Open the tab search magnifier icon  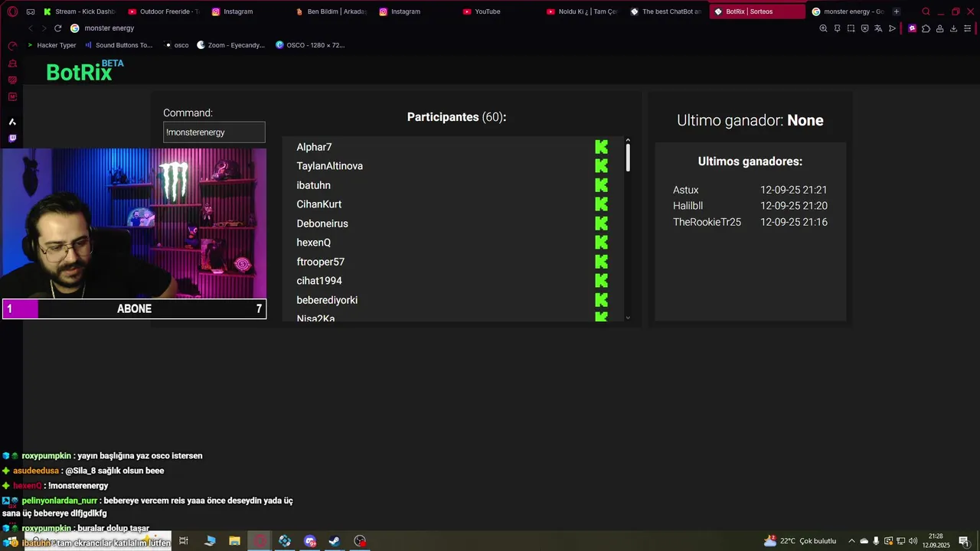[x=926, y=11]
